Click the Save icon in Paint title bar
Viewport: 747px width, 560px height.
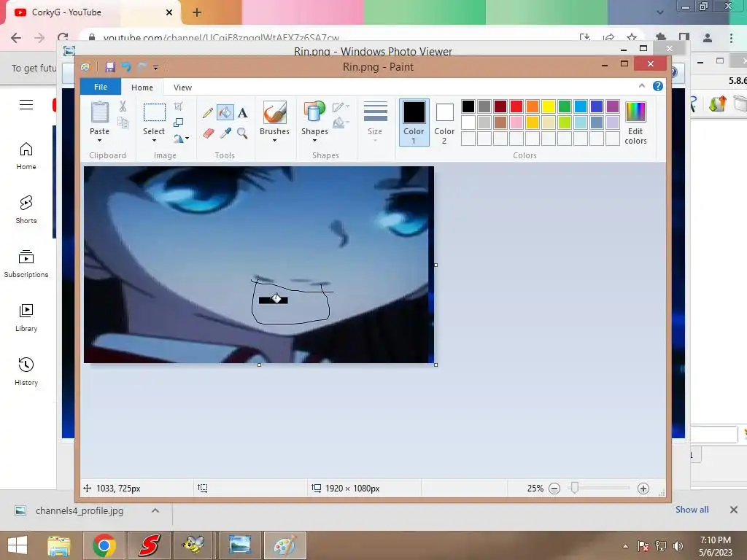coord(110,67)
